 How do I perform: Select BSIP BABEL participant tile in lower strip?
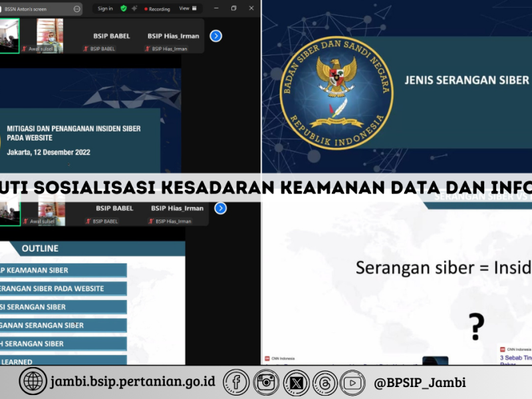(x=114, y=214)
